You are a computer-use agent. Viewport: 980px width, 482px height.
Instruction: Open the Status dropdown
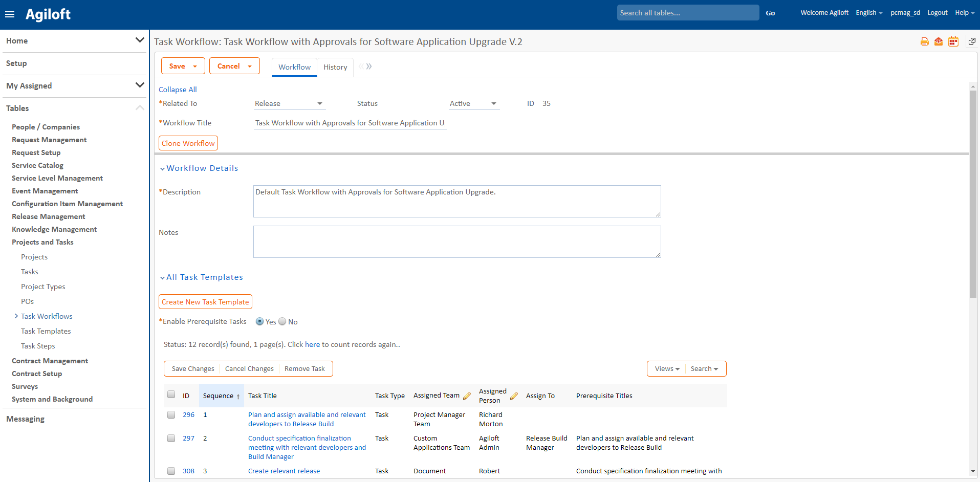coord(474,103)
